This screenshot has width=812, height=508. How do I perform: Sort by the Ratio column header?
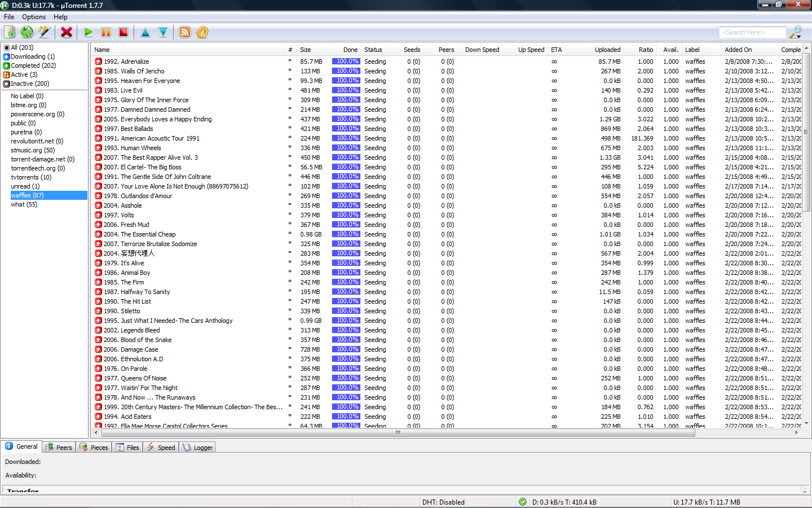[x=640, y=50]
